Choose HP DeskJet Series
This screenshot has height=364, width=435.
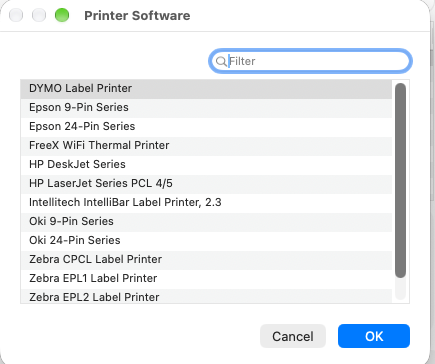[x=206, y=165]
